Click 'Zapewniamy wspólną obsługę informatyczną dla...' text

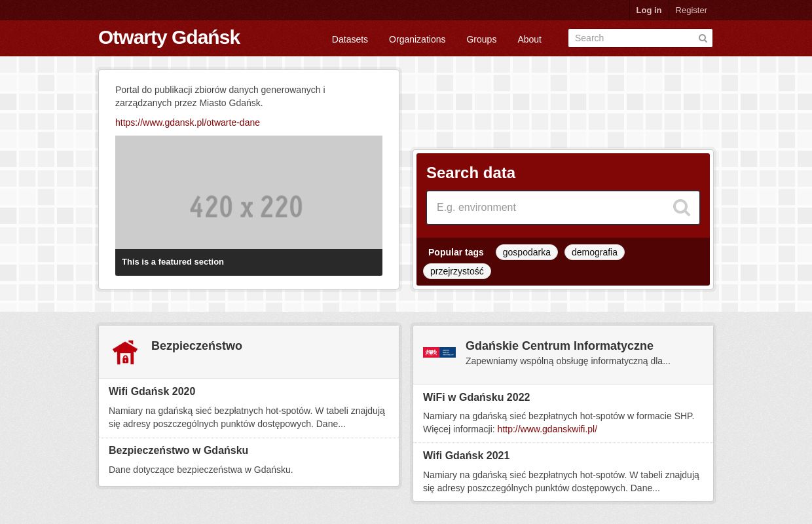pos(568,361)
